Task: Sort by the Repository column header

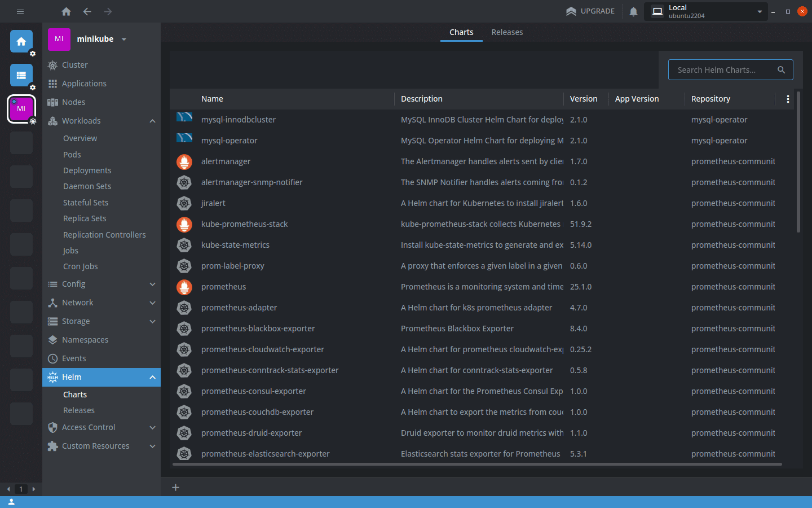Action: [x=710, y=99]
